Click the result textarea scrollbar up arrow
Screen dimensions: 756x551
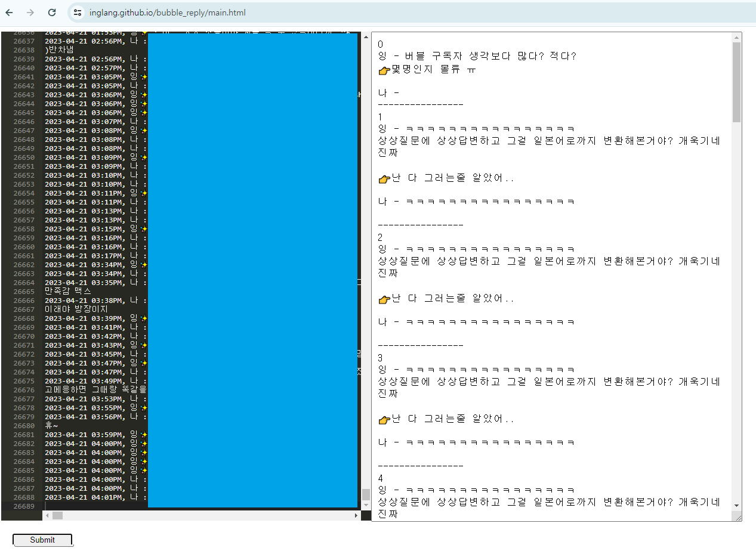pos(736,37)
